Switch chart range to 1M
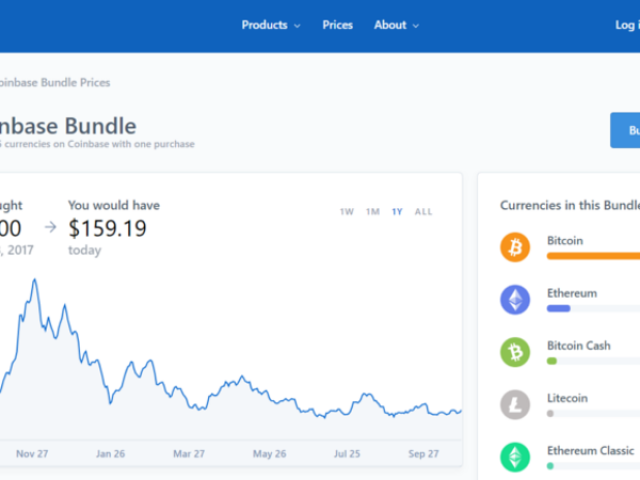The image size is (640, 480). pos(373,212)
